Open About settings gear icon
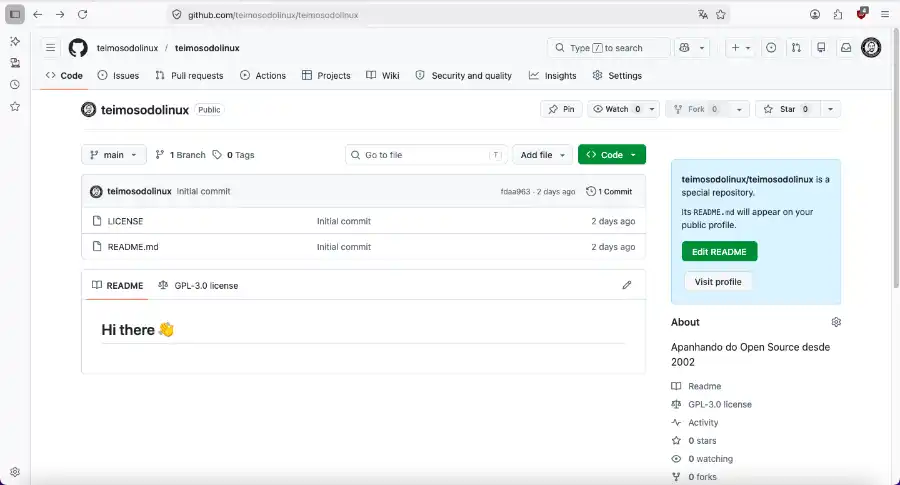 click(836, 322)
